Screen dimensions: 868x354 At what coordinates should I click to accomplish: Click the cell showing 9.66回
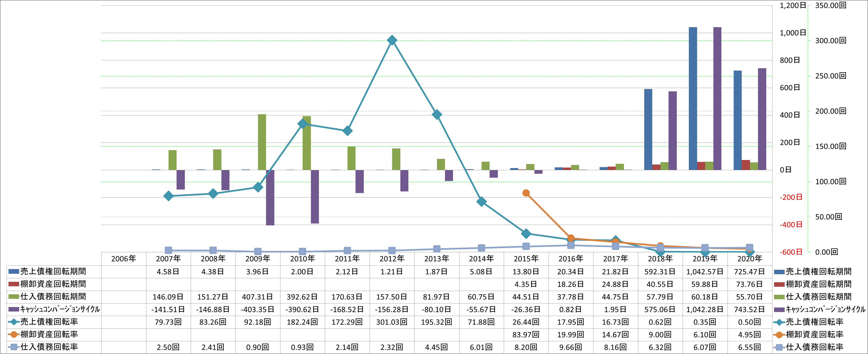coord(571,347)
